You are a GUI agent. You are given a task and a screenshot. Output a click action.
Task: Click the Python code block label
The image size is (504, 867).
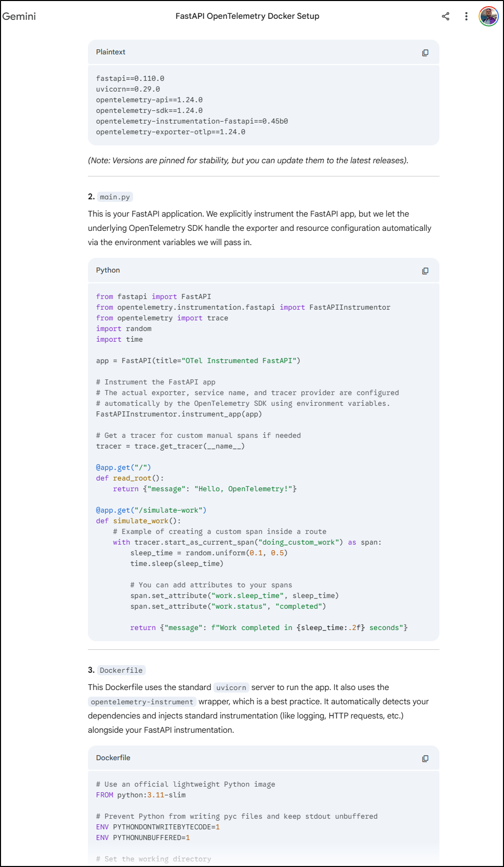click(108, 270)
